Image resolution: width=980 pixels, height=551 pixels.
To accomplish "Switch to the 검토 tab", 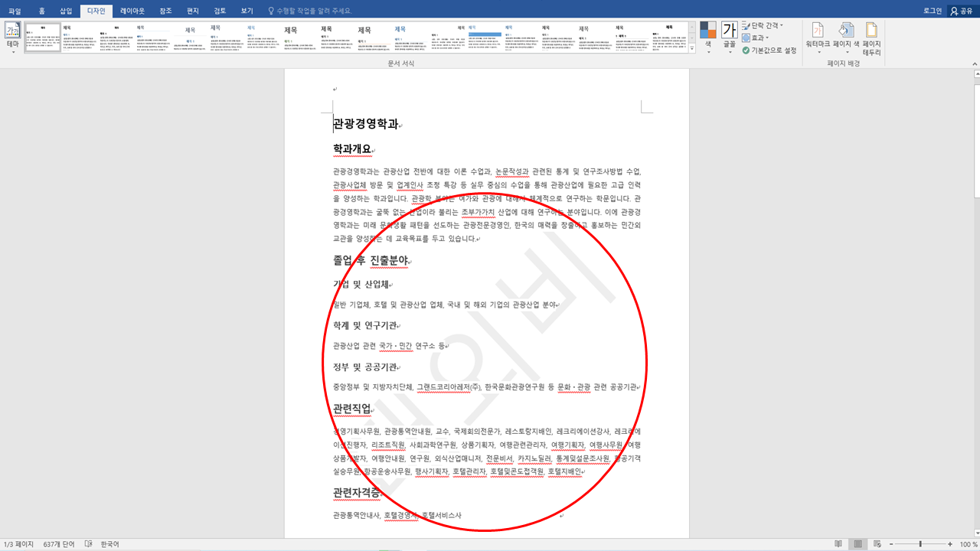I will pyautogui.click(x=220, y=11).
